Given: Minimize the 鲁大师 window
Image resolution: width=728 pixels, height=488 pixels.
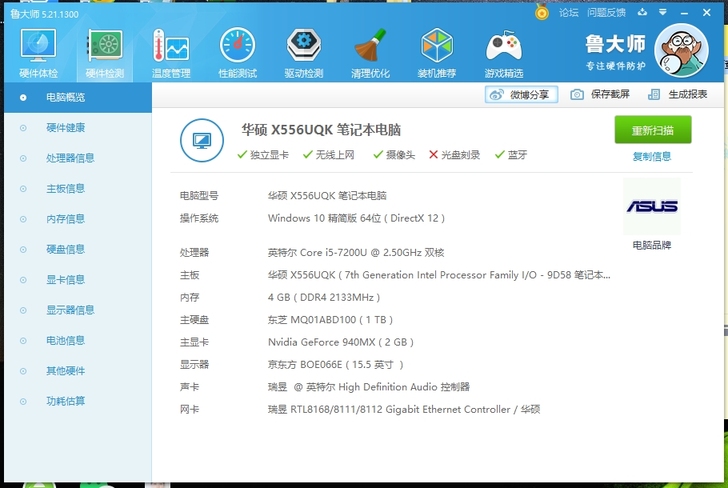Looking at the screenshot, I should coord(684,13).
